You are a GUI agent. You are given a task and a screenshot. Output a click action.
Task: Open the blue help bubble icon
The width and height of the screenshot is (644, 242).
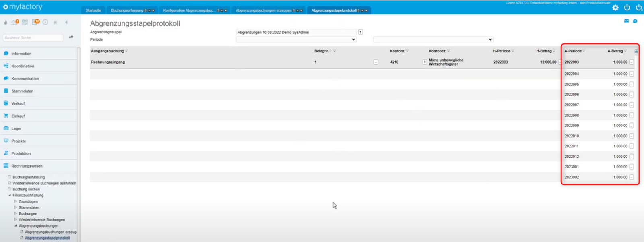click(635, 21)
